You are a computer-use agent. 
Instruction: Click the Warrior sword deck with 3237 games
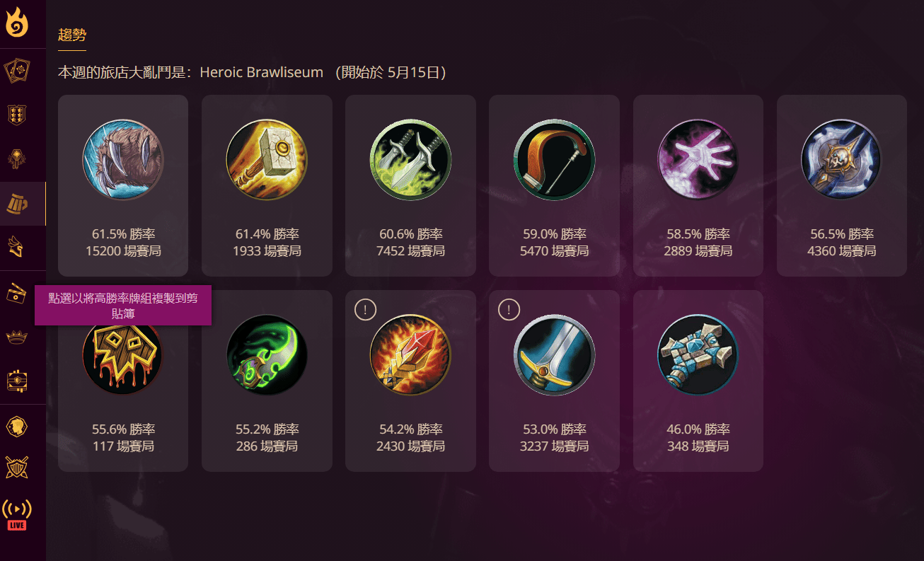click(x=554, y=381)
